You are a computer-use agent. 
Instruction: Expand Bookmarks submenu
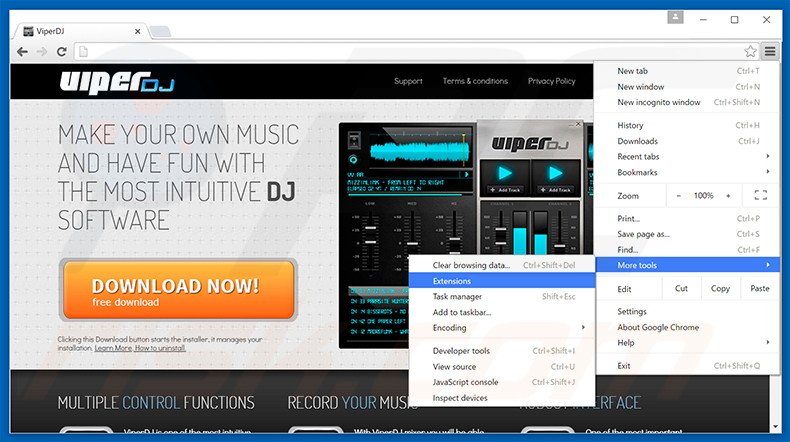pos(687,172)
